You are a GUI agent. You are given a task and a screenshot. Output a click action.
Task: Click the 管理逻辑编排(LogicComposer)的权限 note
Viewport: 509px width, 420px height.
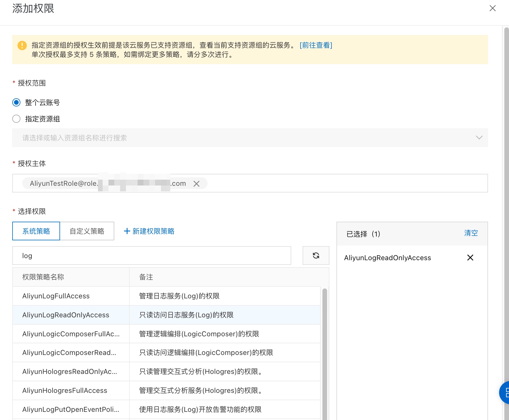pyautogui.click(x=199, y=334)
